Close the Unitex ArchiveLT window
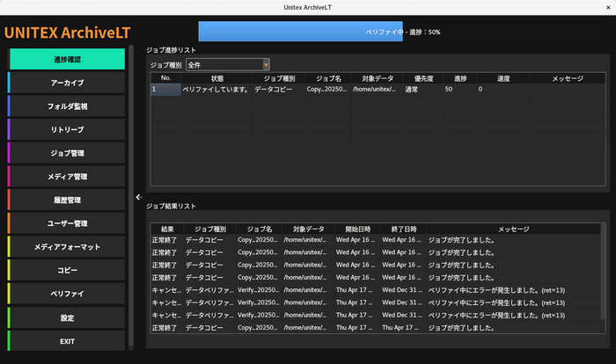The height and width of the screenshot is (364, 616). [x=608, y=7]
